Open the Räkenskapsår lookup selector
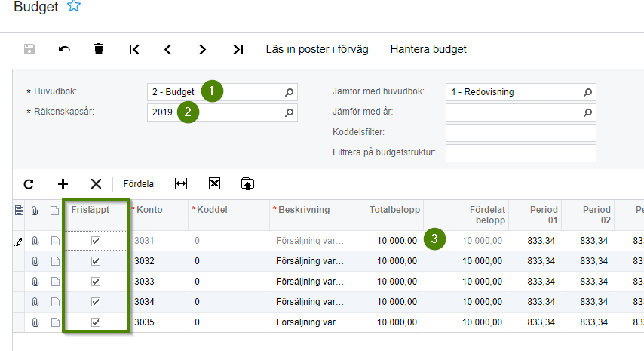 (289, 113)
